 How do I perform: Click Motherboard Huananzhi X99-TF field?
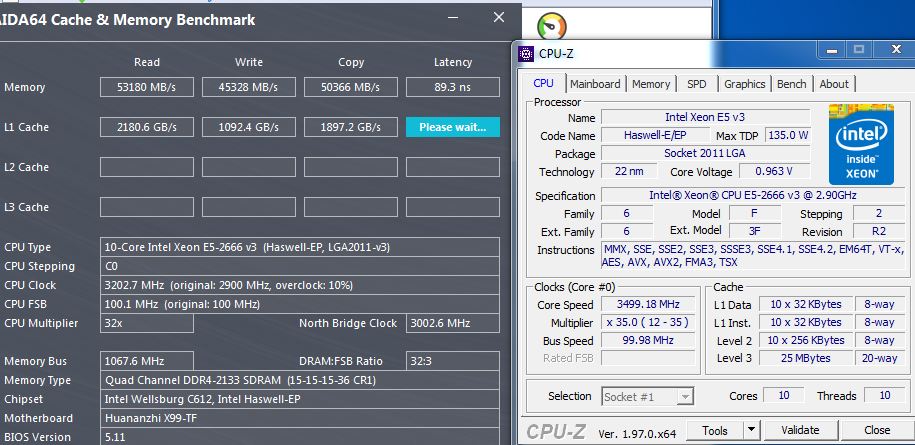[x=299, y=418]
